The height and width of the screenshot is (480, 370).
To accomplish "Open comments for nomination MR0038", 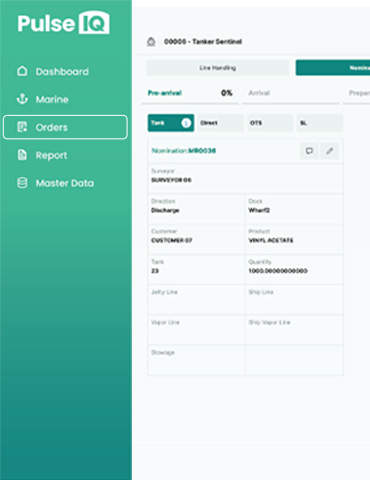I will 309,151.
